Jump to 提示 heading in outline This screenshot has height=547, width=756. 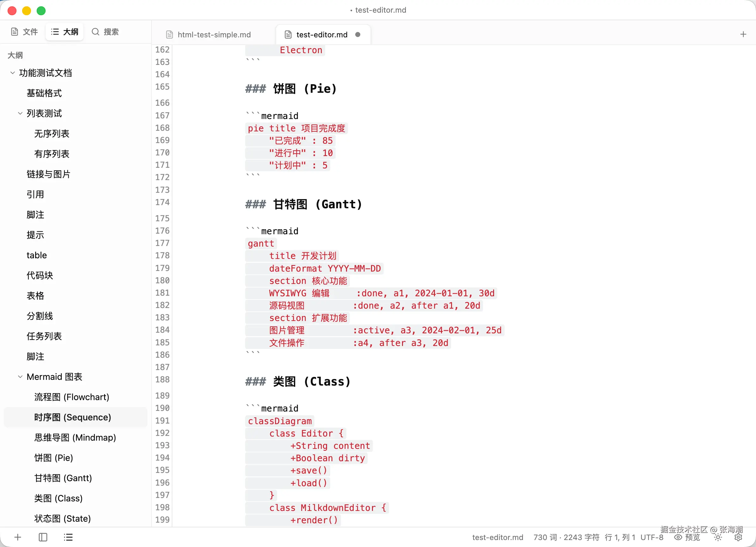(x=35, y=235)
